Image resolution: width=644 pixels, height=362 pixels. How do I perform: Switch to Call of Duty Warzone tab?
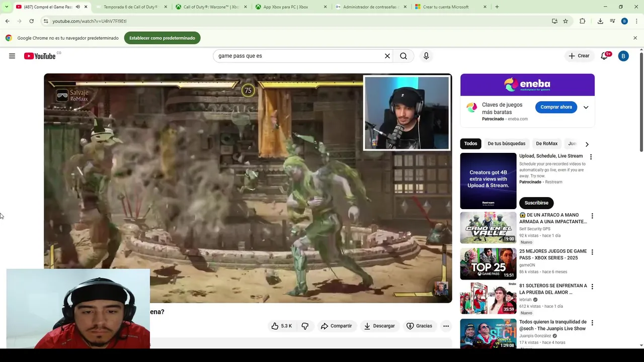(211, 7)
